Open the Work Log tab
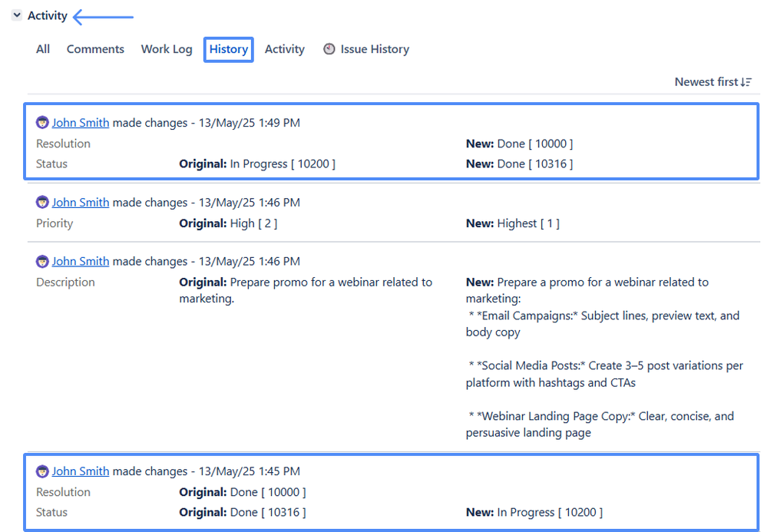This screenshot has height=532, width=767. tap(166, 48)
